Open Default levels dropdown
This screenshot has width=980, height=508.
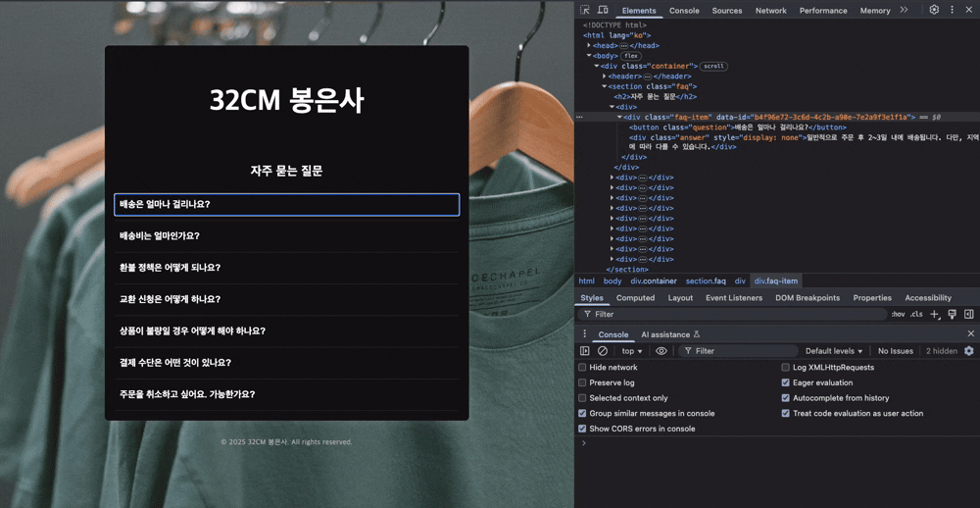point(834,351)
